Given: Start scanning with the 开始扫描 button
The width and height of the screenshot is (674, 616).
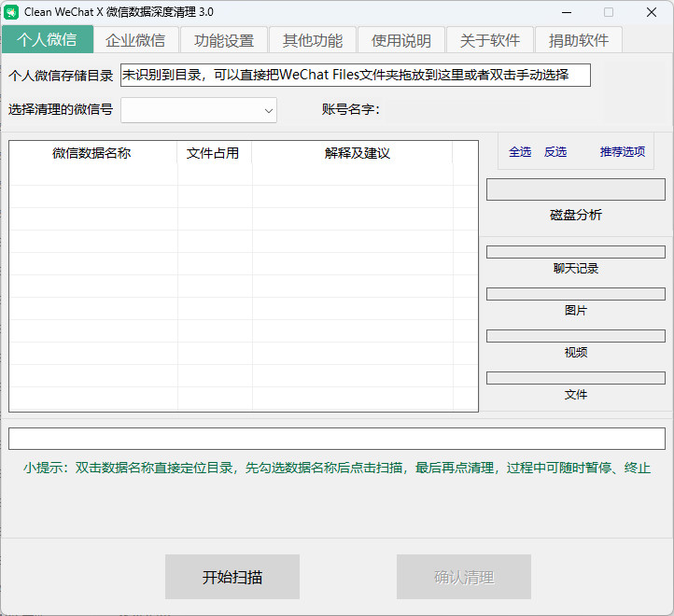Looking at the screenshot, I should click(x=232, y=577).
